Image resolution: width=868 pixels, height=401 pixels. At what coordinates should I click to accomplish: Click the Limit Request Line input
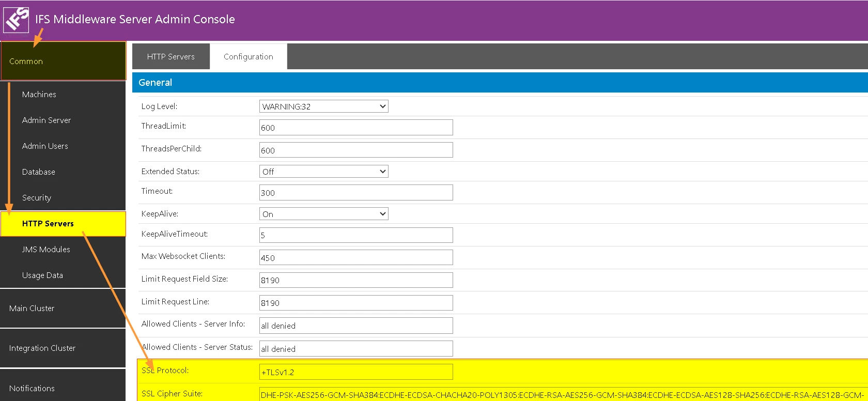tap(356, 303)
